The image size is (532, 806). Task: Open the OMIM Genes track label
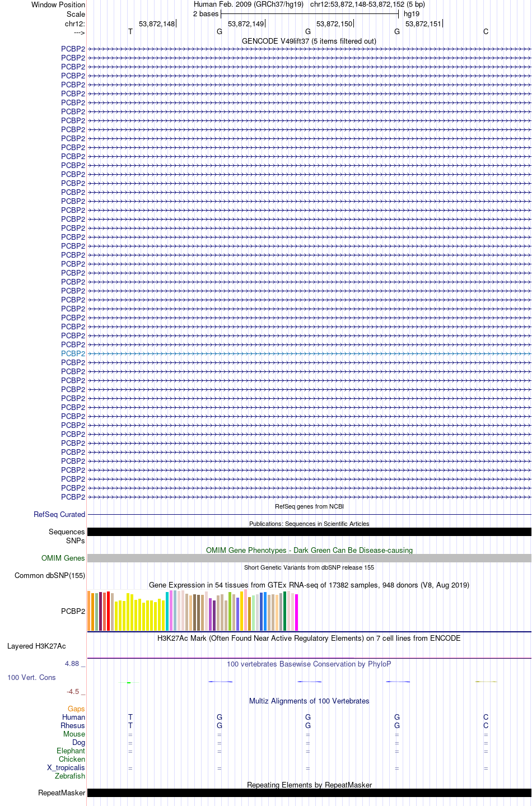(63, 558)
